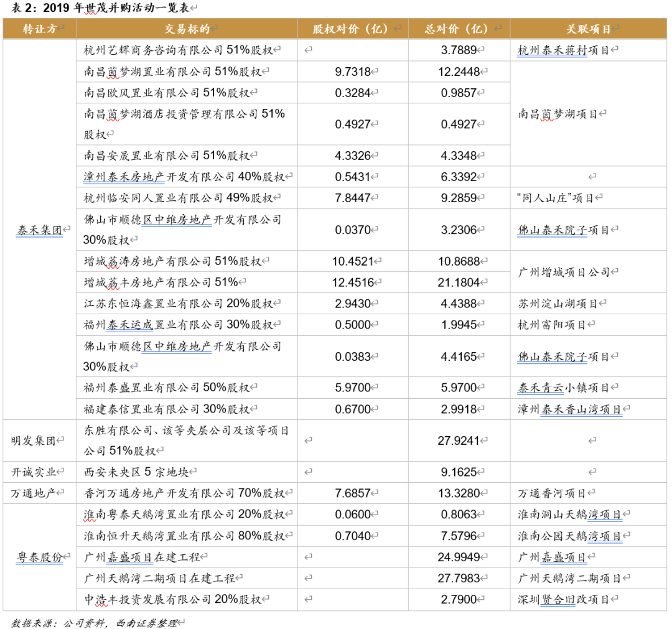Click the 交易标的 column header

(187, 29)
